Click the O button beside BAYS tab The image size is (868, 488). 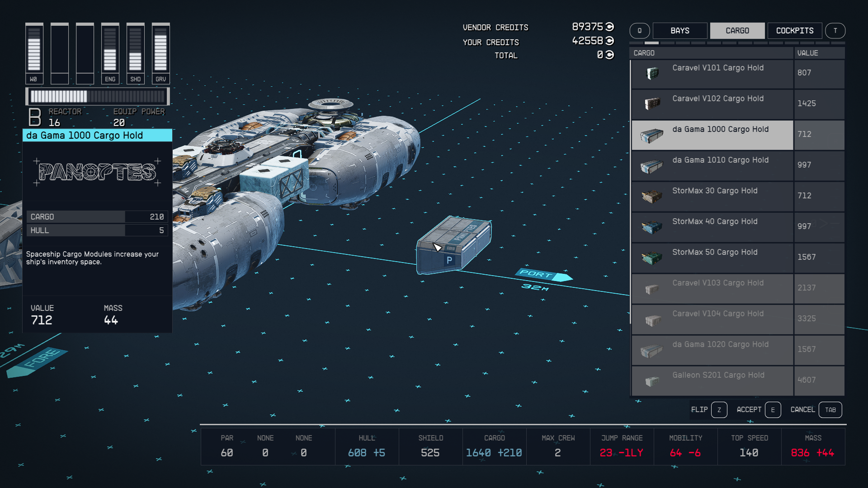pos(640,30)
